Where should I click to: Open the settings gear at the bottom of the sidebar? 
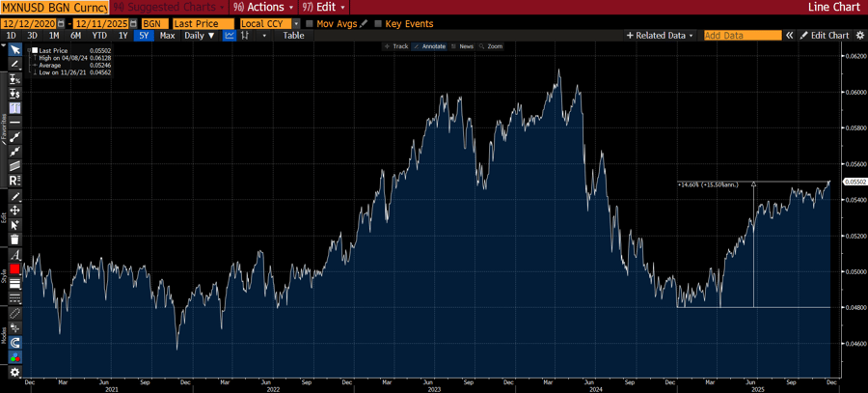pyautogui.click(x=14, y=372)
